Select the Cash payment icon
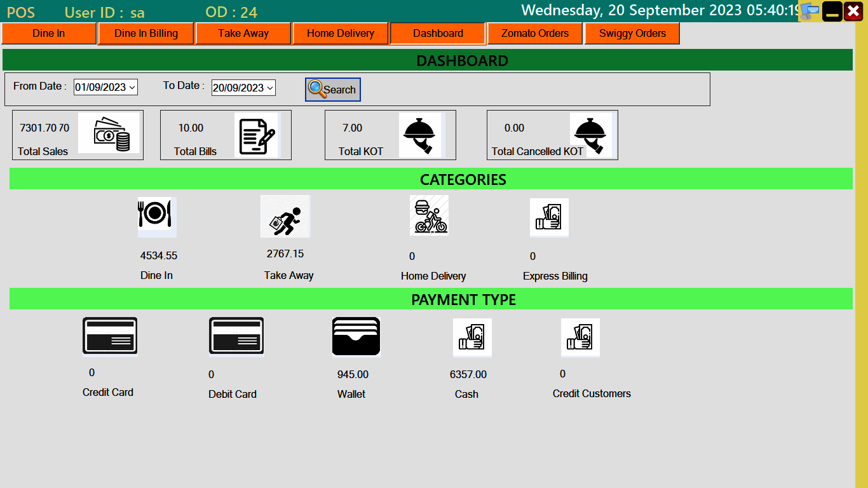The height and width of the screenshot is (488, 868). [472, 337]
